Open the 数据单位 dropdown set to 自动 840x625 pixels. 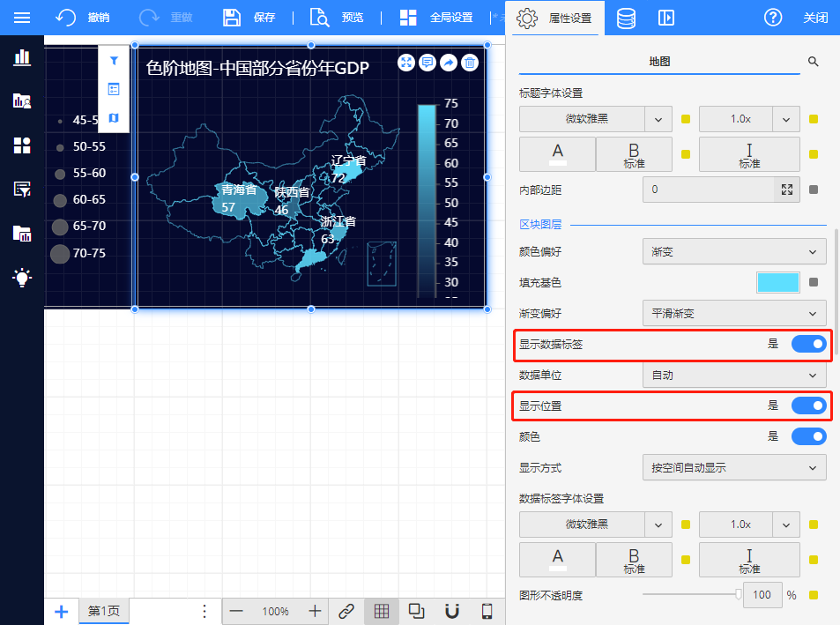[733, 375]
